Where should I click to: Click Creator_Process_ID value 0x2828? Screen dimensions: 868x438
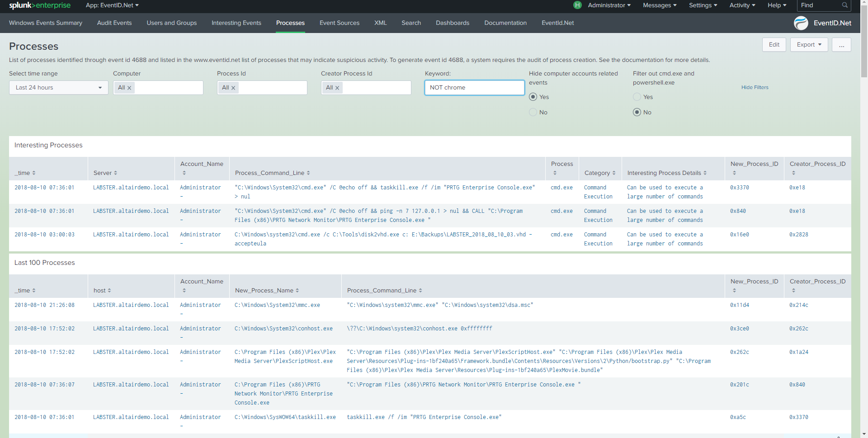coord(799,235)
